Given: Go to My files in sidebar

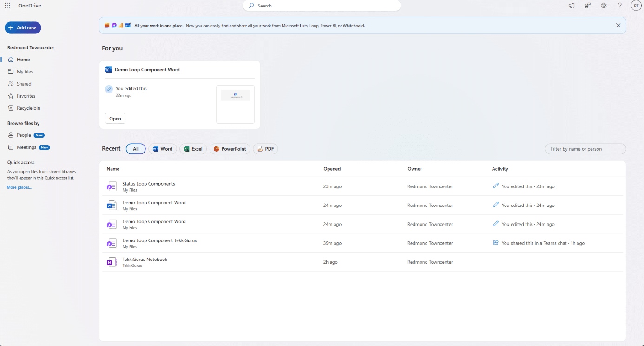Looking at the screenshot, I should [x=25, y=72].
